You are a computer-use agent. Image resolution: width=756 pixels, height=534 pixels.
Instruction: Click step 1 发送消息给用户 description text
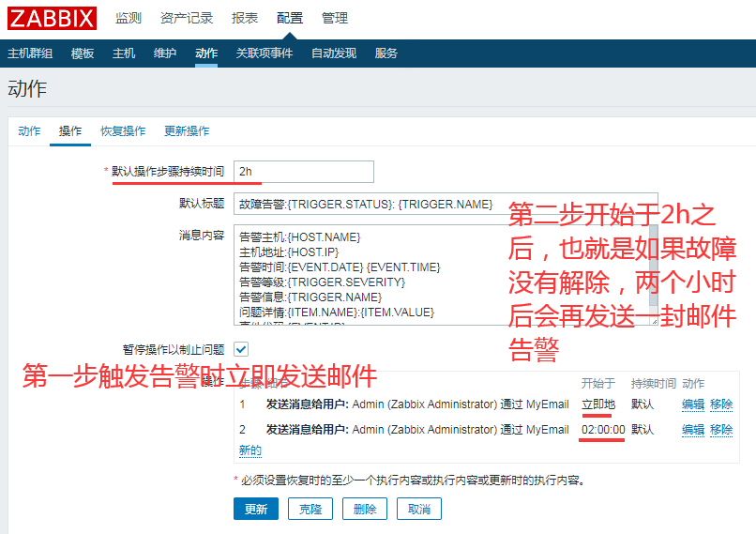(417, 404)
